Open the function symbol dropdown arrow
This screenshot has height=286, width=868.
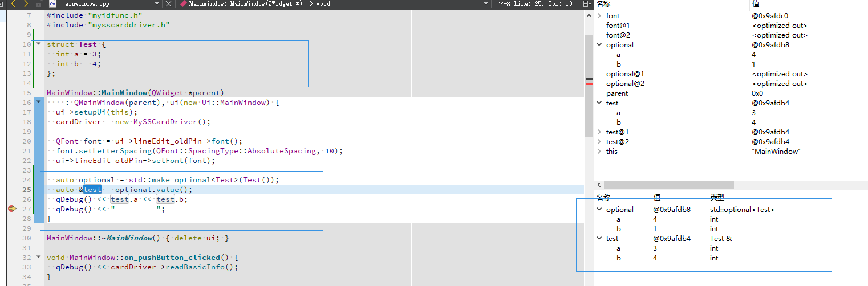tap(485, 4)
